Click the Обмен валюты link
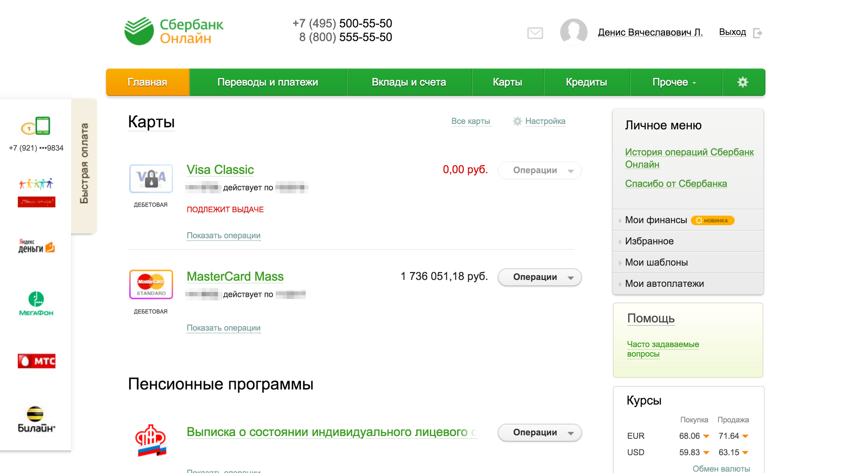The height and width of the screenshot is (473, 868). point(721,469)
